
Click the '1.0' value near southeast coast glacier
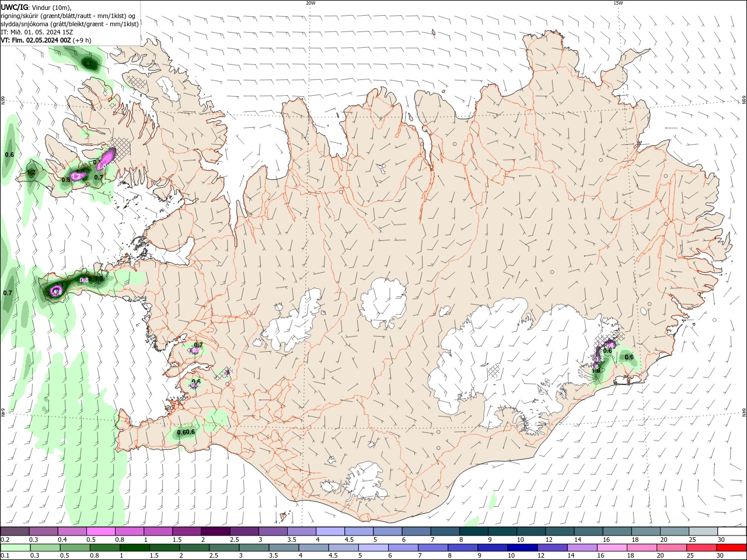click(596, 370)
